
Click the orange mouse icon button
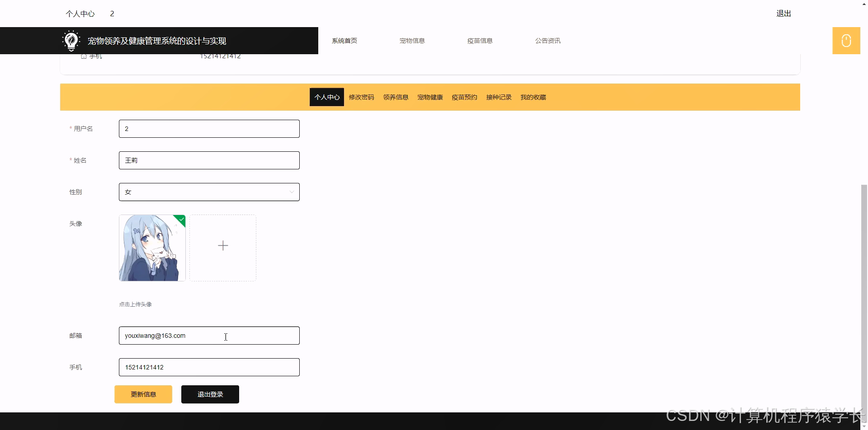click(846, 41)
